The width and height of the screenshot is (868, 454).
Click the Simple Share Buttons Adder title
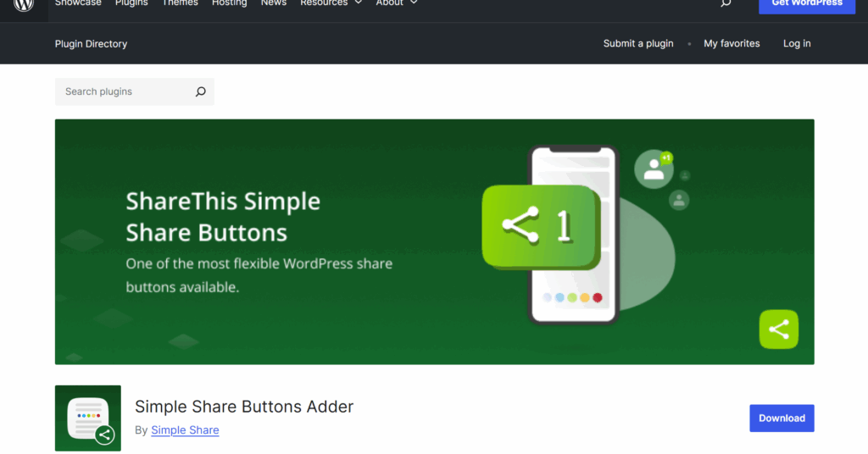(244, 407)
